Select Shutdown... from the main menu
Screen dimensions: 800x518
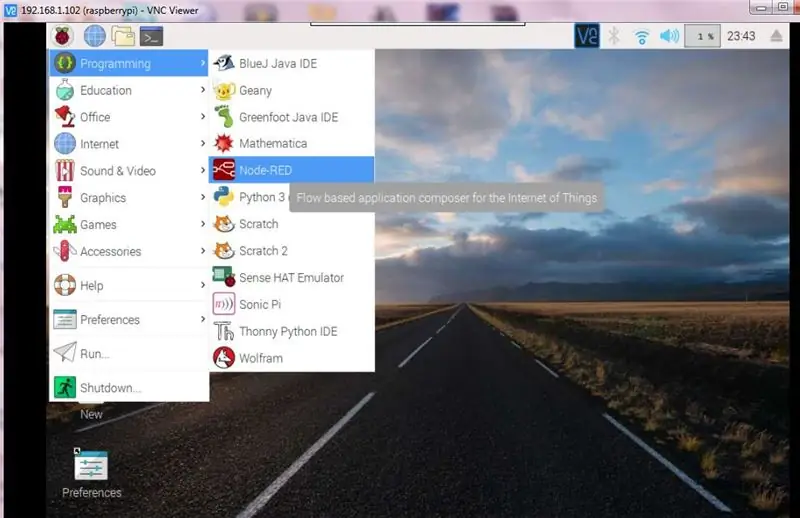129,387
